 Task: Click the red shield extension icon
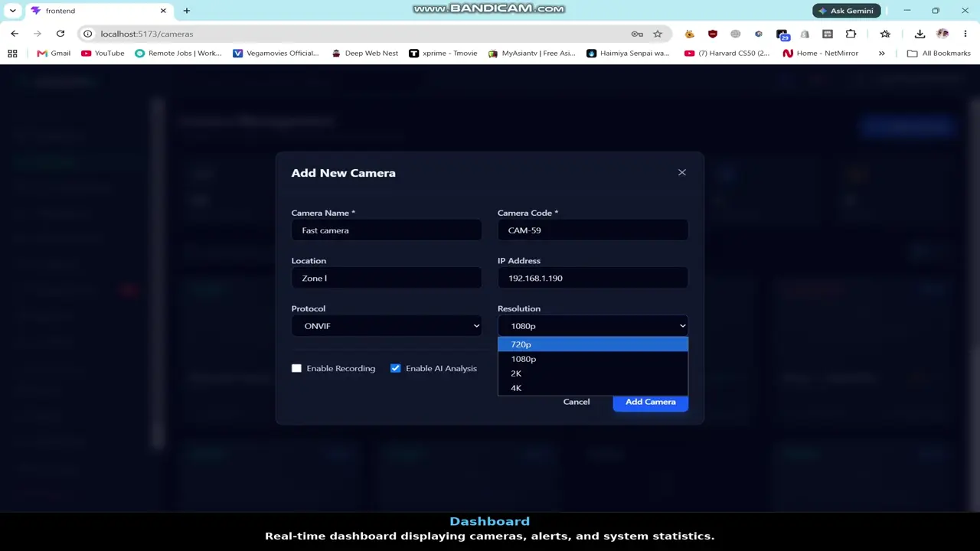[713, 34]
